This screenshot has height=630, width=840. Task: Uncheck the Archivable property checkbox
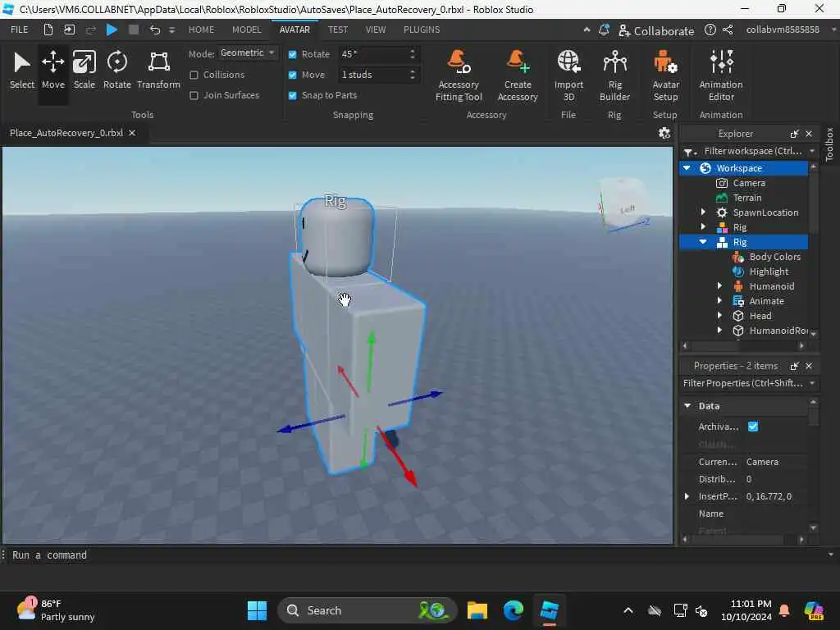pyautogui.click(x=753, y=427)
